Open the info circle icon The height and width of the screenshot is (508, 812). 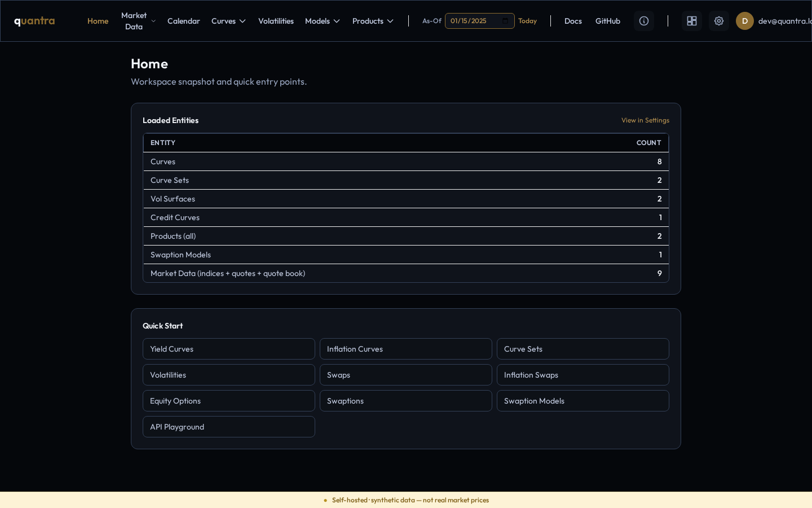pyautogui.click(x=644, y=21)
